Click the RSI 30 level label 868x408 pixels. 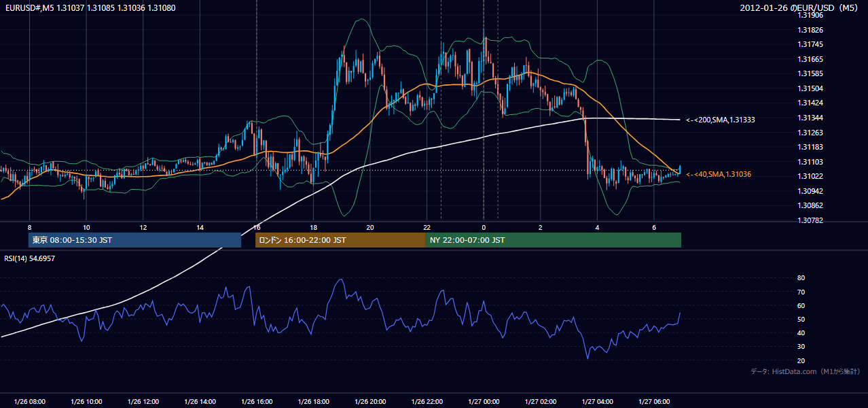pyautogui.click(x=801, y=347)
